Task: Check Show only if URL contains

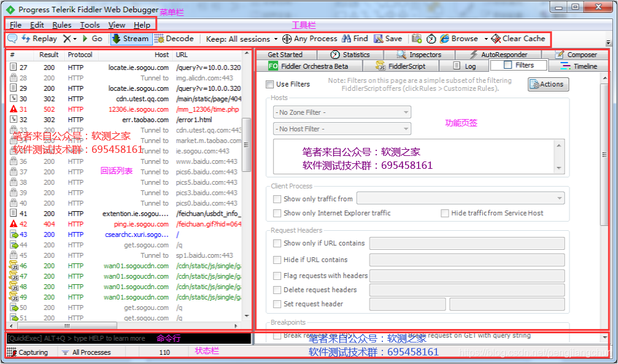Action: pyautogui.click(x=277, y=243)
